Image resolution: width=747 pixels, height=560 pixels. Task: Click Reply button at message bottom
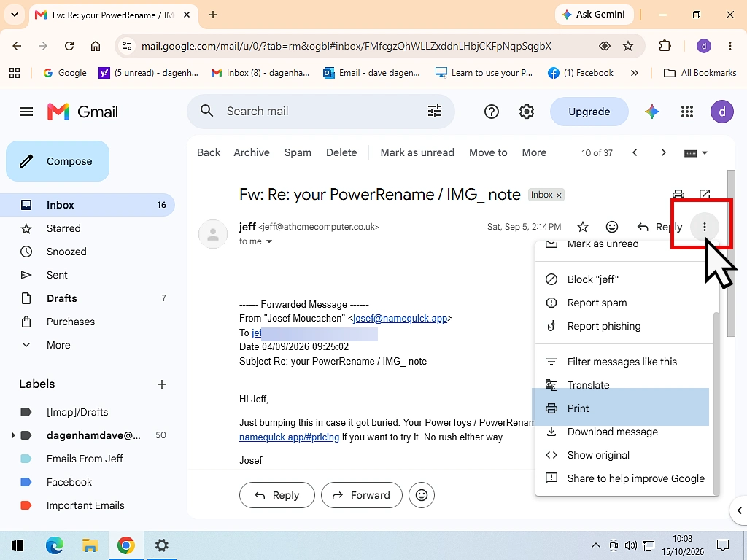[276, 495]
